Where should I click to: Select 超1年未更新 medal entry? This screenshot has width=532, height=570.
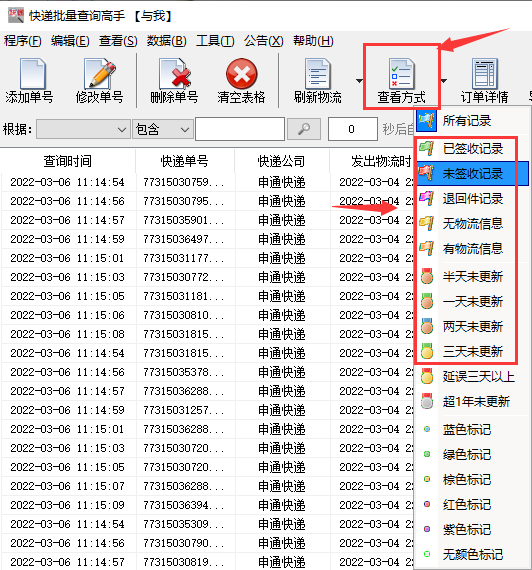click(473, 401)
